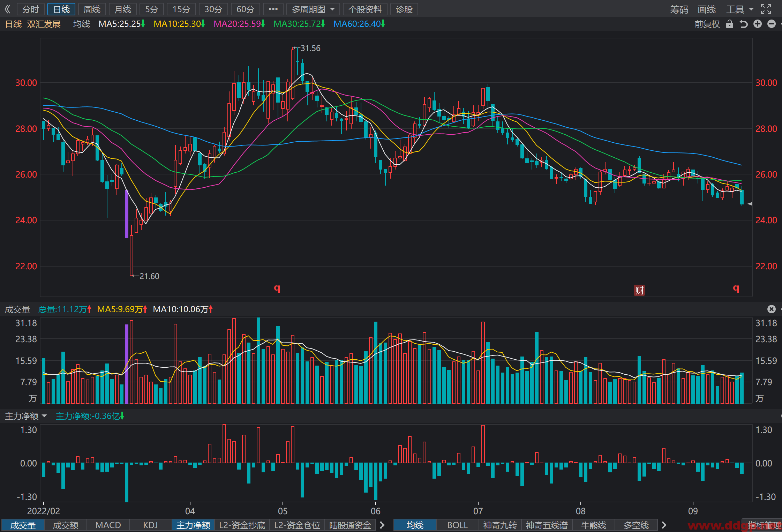The height and width of the screenshot is (532, 782).
Task: Click the 21.60 low price label
Action: 149,276
